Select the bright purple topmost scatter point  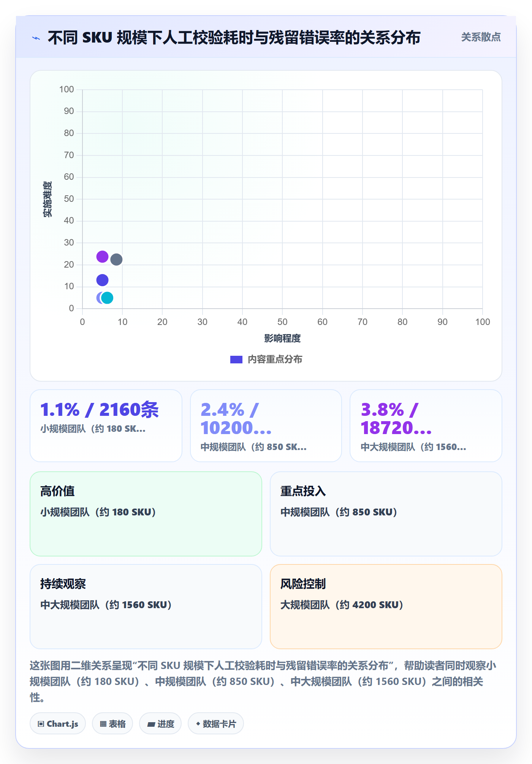[102, 257]
